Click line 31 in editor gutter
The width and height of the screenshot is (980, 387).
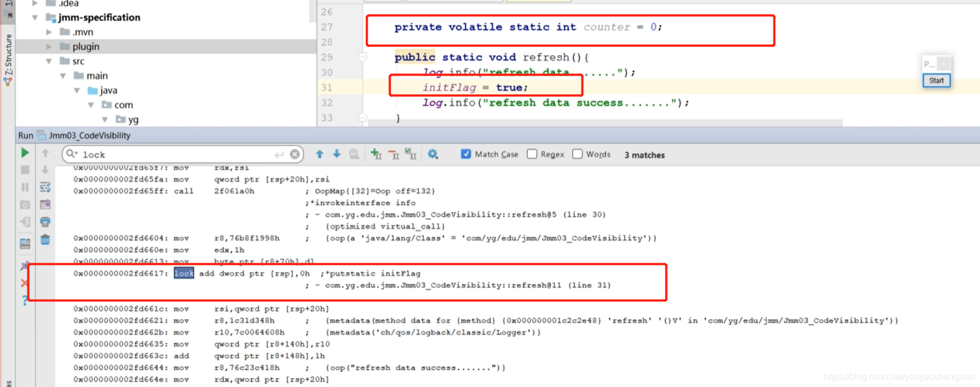point(327,87)
